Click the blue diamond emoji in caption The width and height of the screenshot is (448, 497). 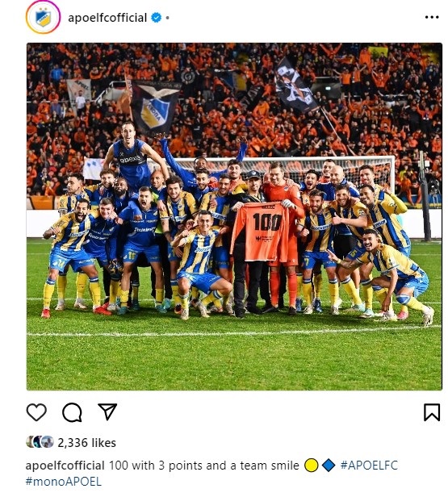(x=329, y=466)
